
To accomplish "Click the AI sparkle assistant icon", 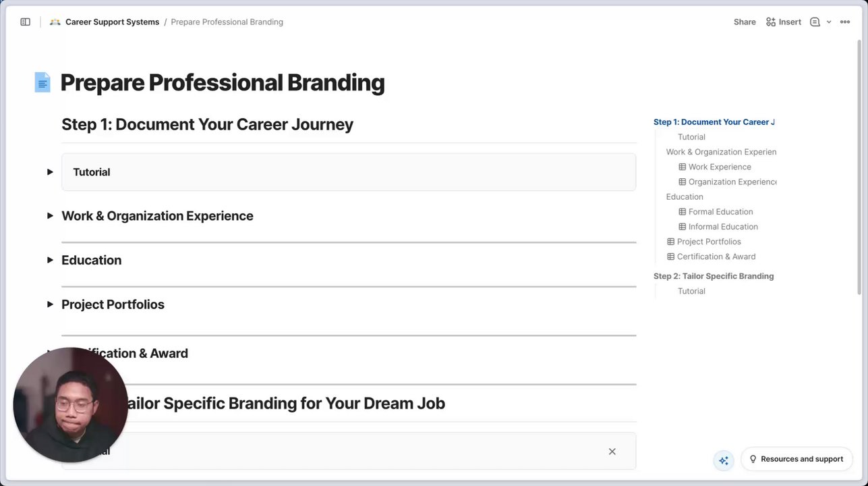I will (724, 460).
